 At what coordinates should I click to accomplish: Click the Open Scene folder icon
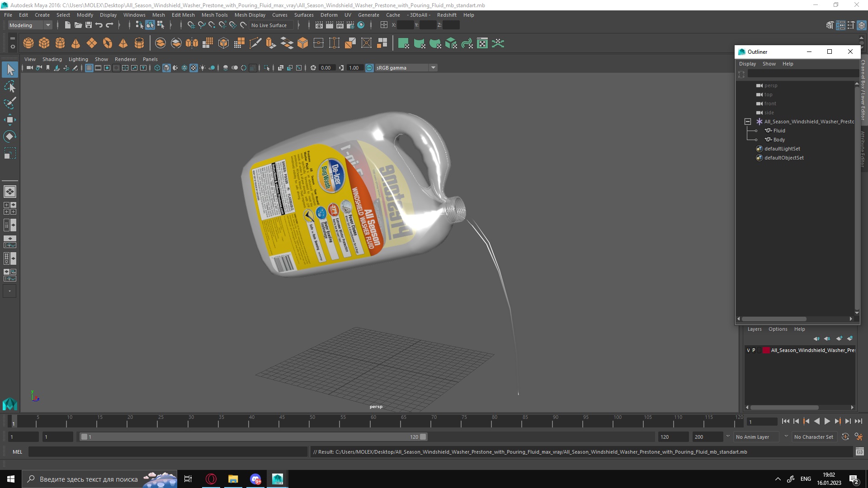78,25
